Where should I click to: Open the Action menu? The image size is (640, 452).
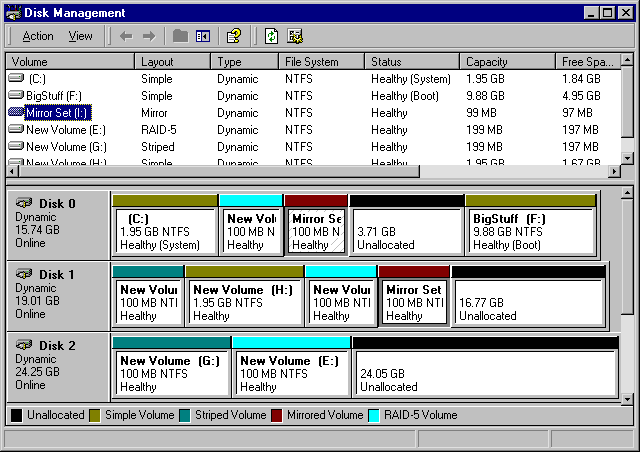[x=38, y=36]
